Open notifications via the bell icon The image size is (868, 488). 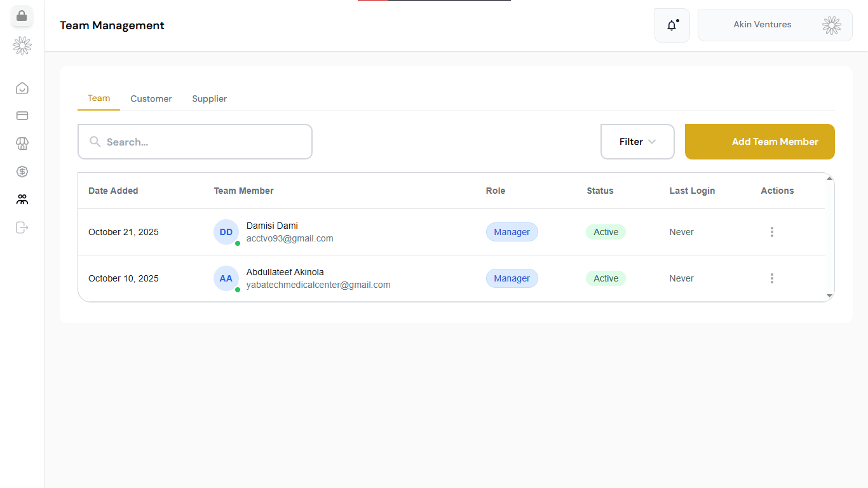click(672, 25)
